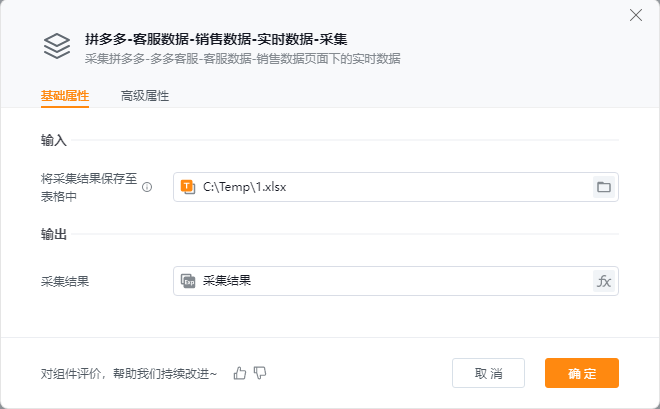Switch to the 基础属性 tab
Image resolution: width=660 pixels, height=409 pixels.
pos(65,96)
